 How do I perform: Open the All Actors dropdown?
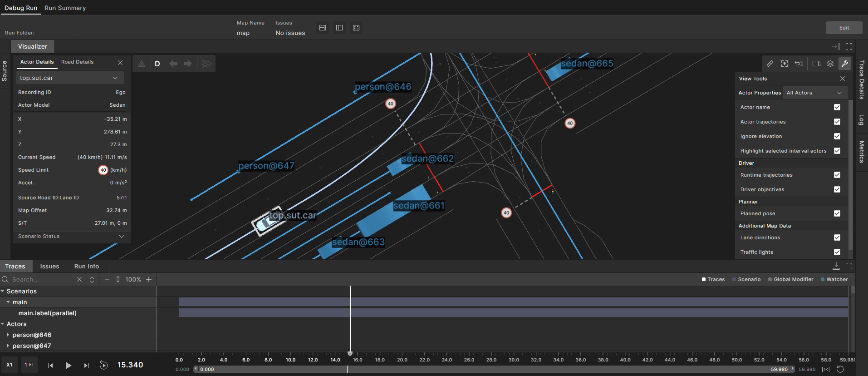(x=814, y=93)
